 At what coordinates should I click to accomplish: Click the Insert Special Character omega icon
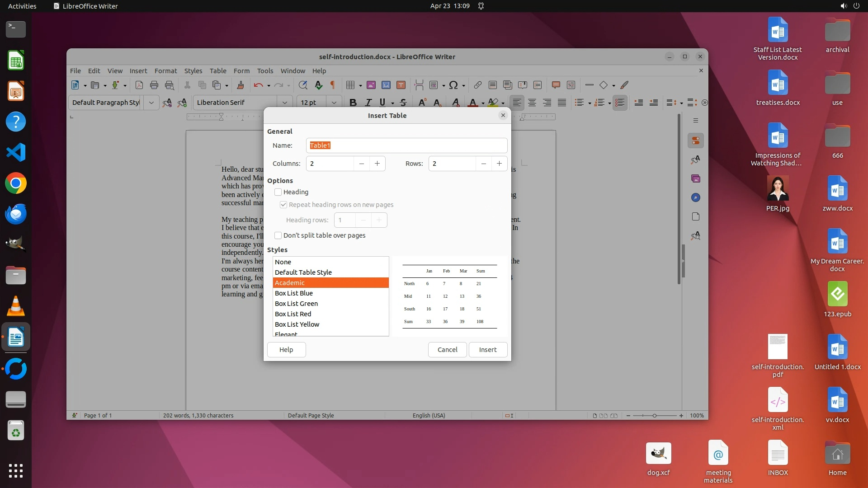coord(453,85)
